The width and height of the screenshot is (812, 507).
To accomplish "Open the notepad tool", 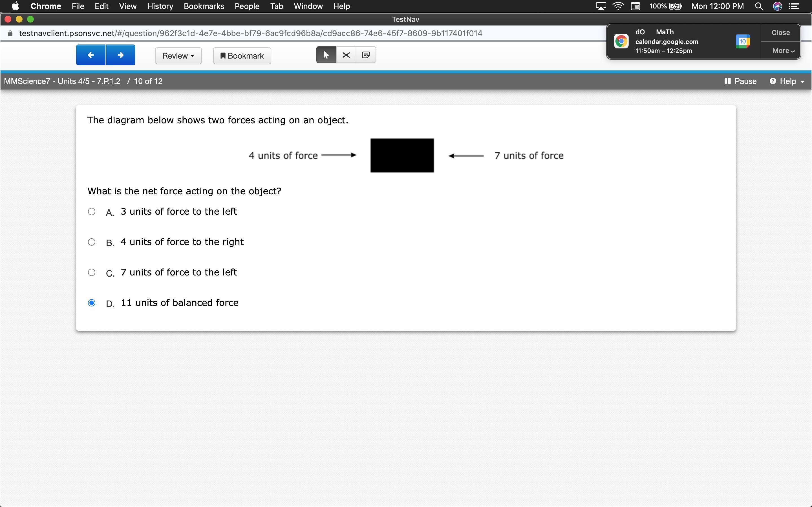I will pyautogui.click(x=366, y=55).
